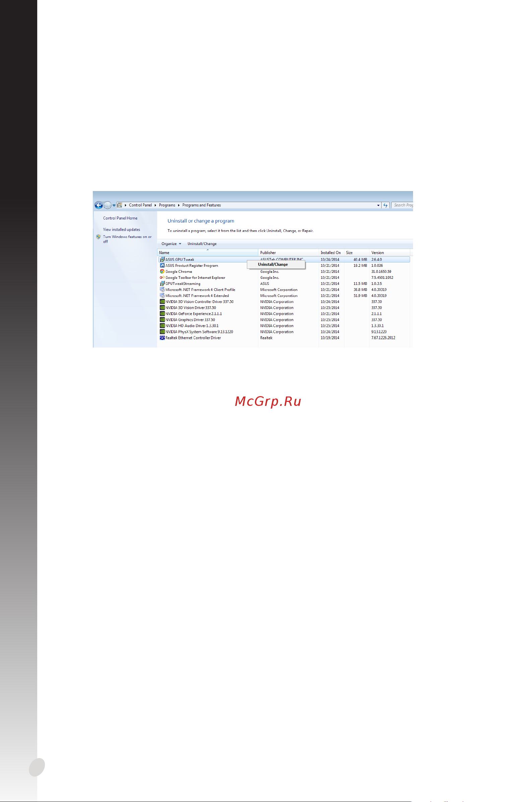Viewport: 532px width, 802px height.
Task: Sort by the Size column header
Action: (356, 252)
